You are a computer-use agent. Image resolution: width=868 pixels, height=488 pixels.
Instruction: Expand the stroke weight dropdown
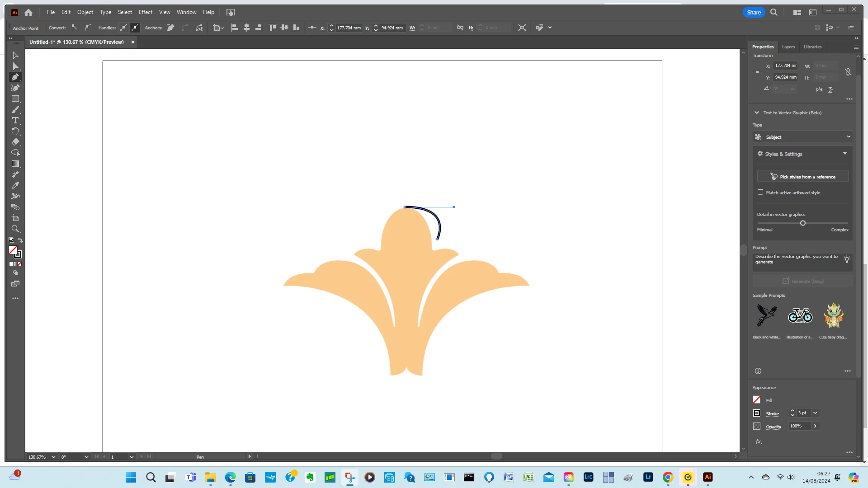click(x=815, y=413)
